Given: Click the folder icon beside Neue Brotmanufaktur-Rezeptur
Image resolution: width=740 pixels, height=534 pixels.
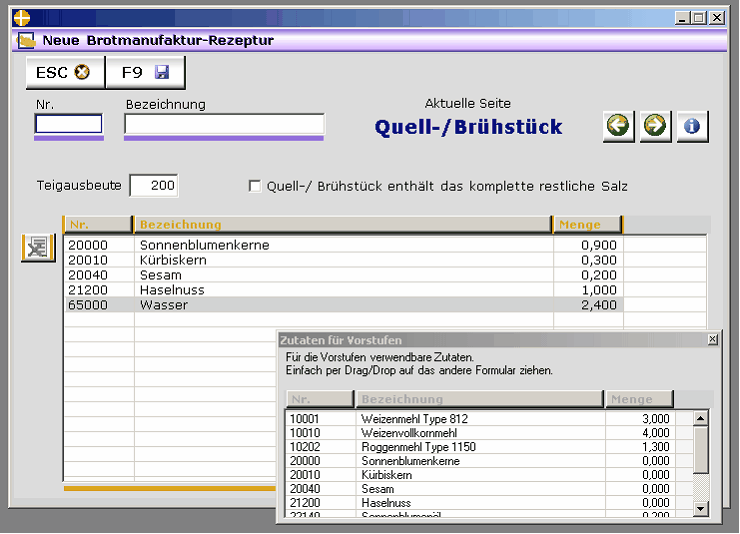Looking at the screenshot, I should [x=26, y=41].
